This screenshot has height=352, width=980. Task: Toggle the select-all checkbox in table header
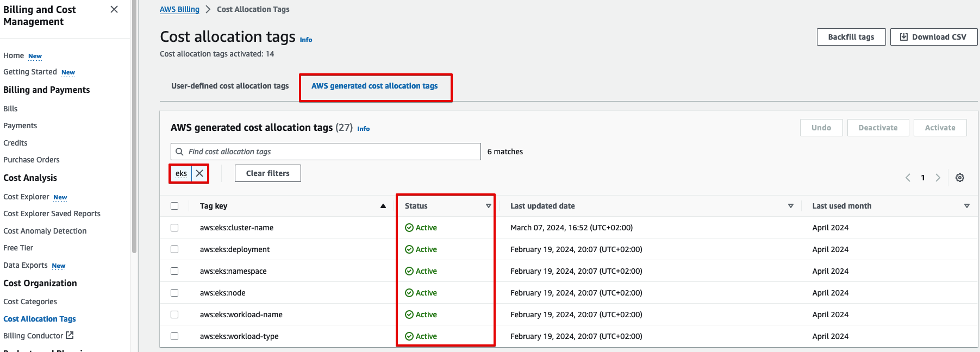coord(174,206)
